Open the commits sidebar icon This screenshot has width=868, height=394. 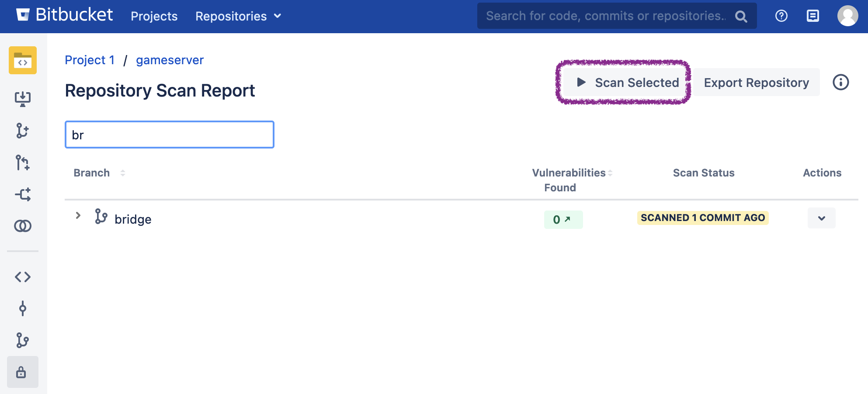(x=23, y=308)
